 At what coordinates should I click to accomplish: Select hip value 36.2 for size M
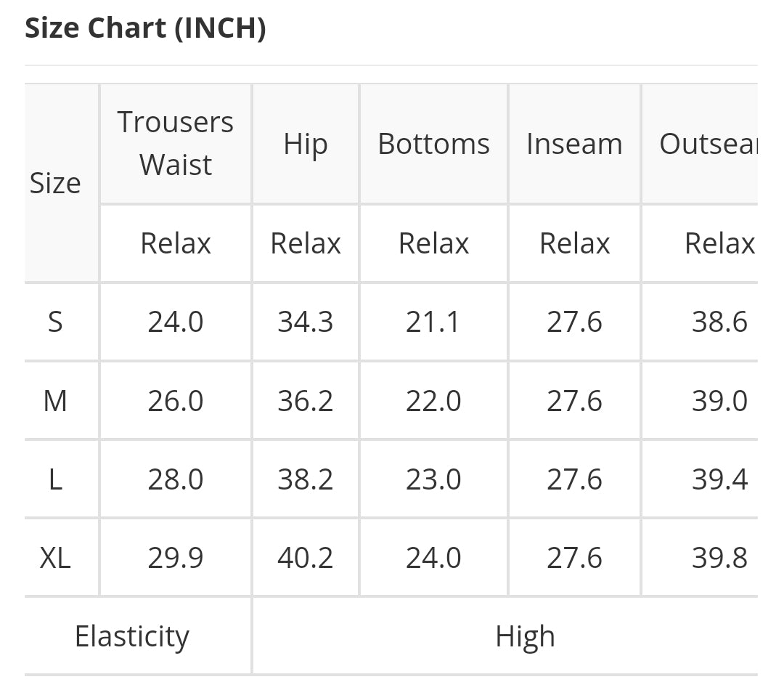(x=305, y=400)
